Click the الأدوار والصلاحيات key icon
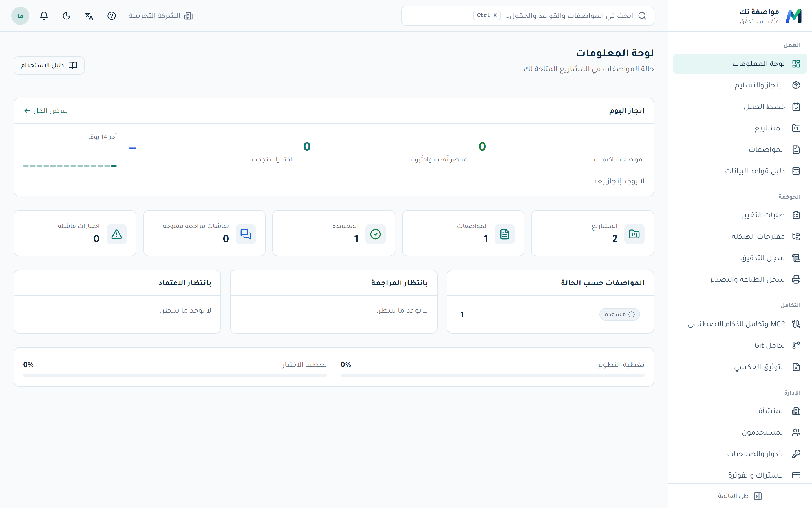The width and height of the screenshot is (812, 508). point(796,454)
